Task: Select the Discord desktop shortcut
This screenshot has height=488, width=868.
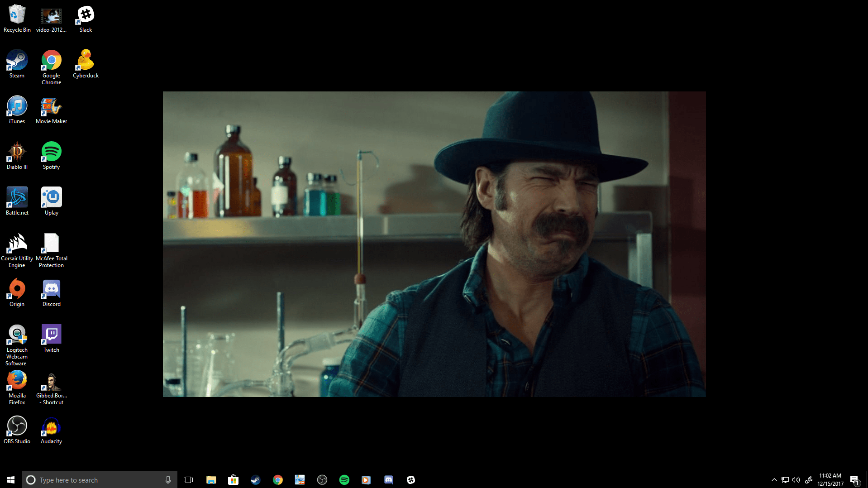Action: pyautogui.click(x=51, y=293)
